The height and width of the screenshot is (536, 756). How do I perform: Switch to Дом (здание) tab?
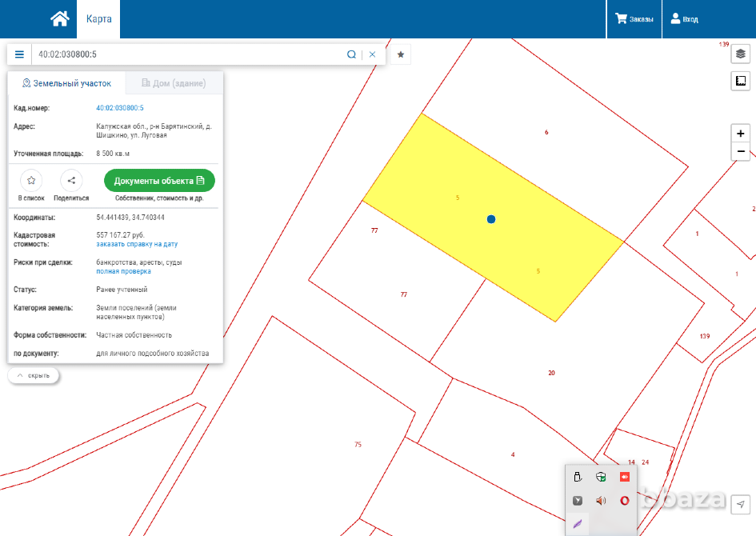(x=174, y=83)
